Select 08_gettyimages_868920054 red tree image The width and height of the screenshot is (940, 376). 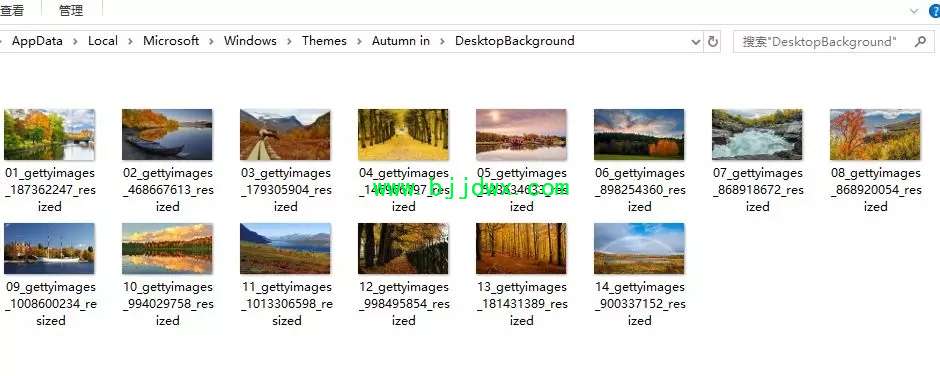[875, 134]
